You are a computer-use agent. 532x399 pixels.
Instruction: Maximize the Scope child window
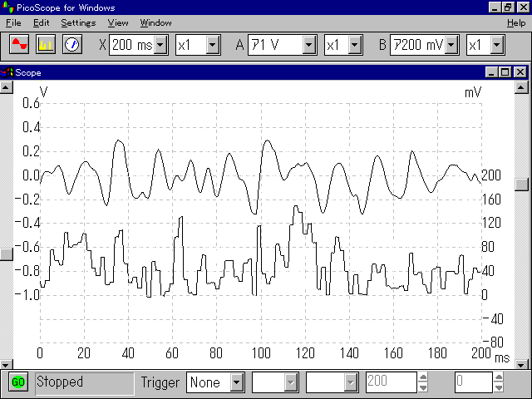[x=505, y=72]
